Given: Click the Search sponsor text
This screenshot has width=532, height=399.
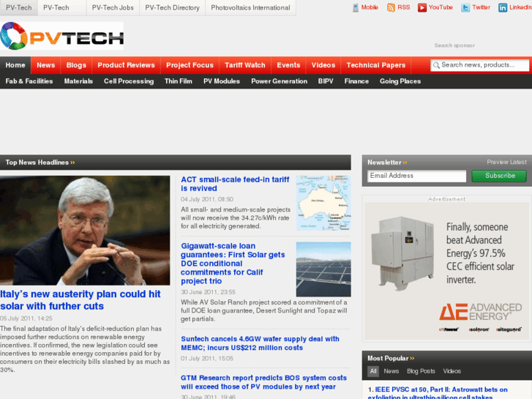Looking at the screenshot, I should (x=454, y=45).
